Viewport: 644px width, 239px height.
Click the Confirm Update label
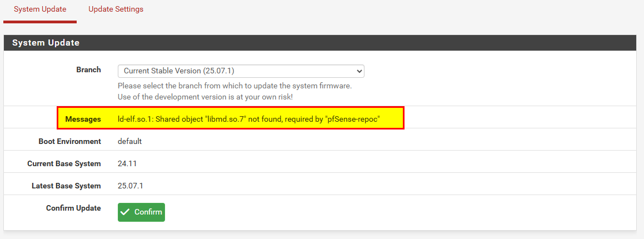[x=73, y=208]
